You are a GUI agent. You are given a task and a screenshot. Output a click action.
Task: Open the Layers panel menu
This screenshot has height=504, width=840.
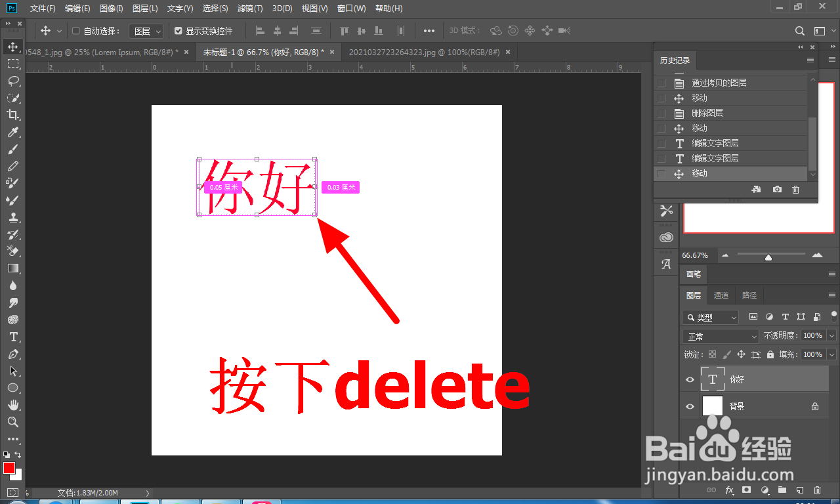(832, 295)
